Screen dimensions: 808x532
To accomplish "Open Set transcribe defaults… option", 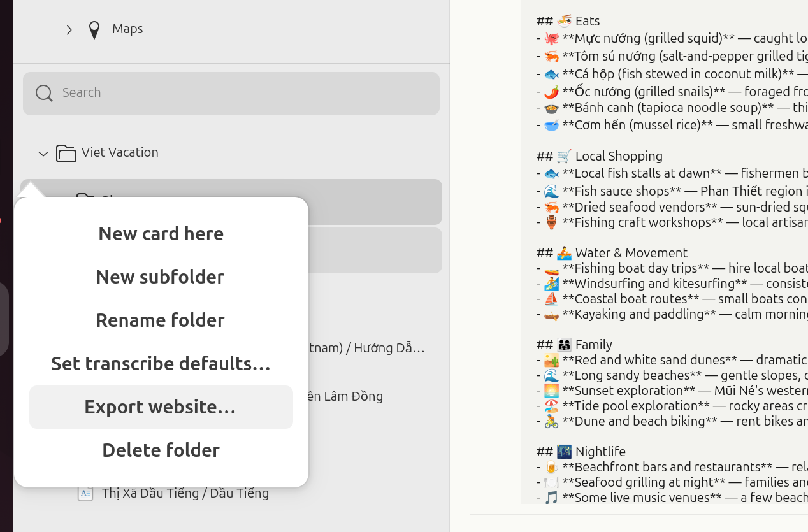I will point(161,363).
